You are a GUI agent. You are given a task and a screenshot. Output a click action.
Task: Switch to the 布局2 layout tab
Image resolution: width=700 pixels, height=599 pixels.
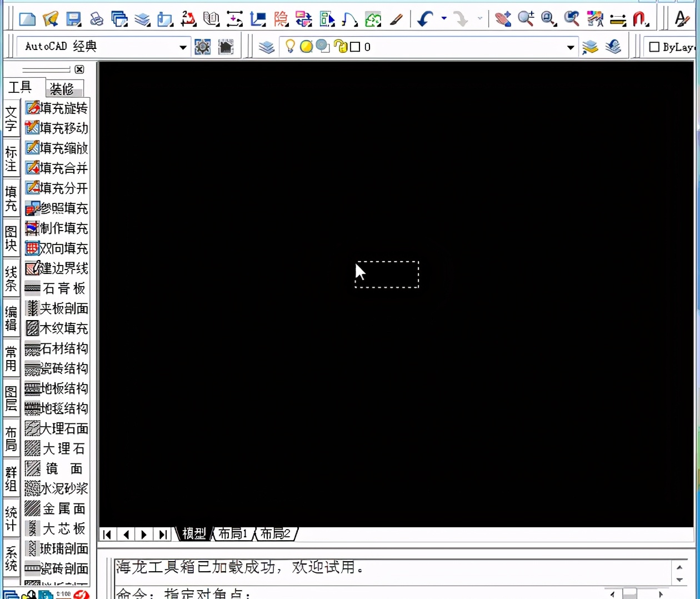pos(276,534)
